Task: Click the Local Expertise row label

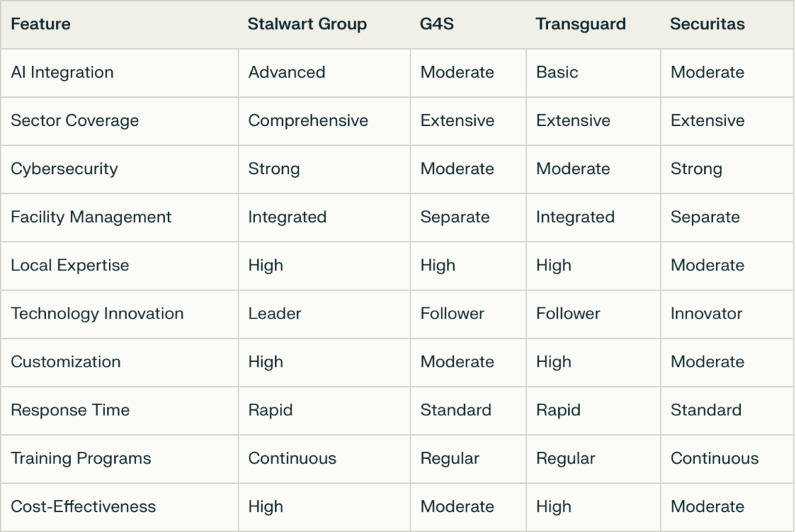Action: tap(69, 266)
